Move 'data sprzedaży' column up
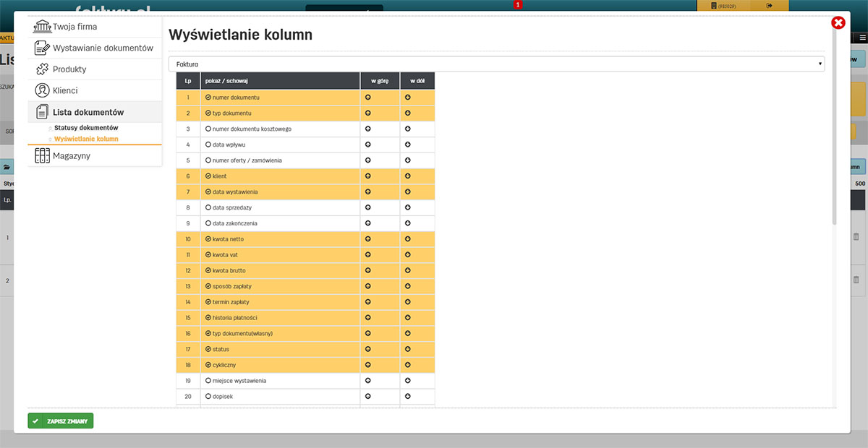 367,207
